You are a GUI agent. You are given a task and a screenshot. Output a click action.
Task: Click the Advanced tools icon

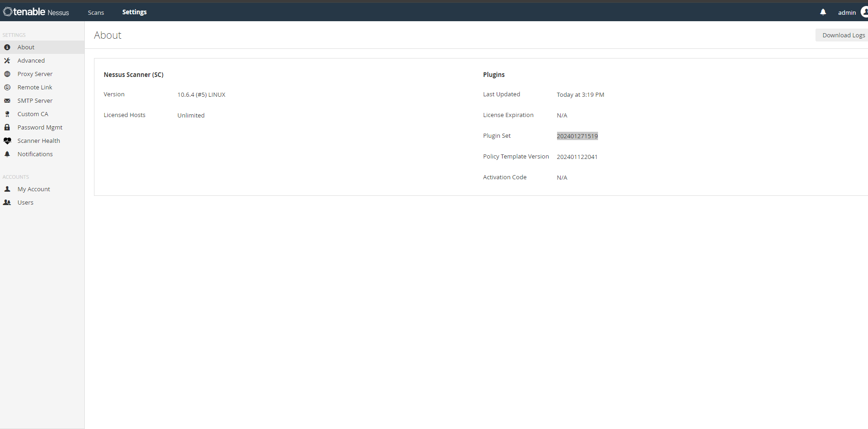(7, 61)
